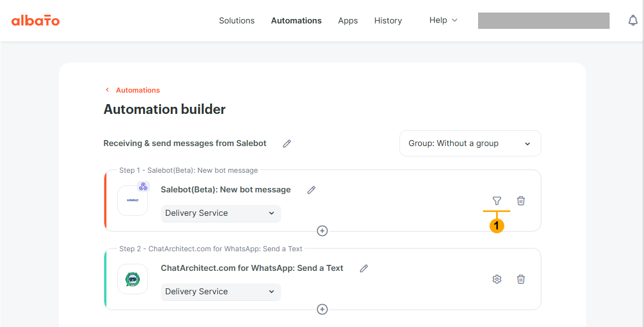Click the webhook badge on Salebot logo
This screenshot has height=327, width=644.
(x=144, y=187)
